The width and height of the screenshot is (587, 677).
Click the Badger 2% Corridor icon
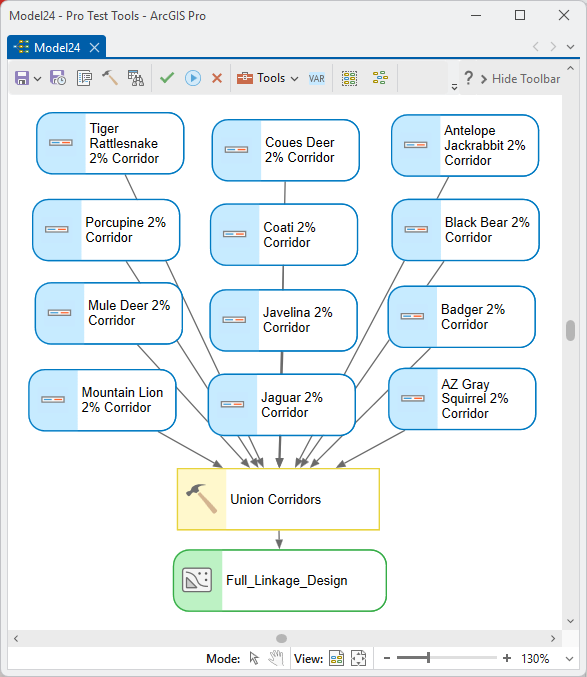(412, 316)
